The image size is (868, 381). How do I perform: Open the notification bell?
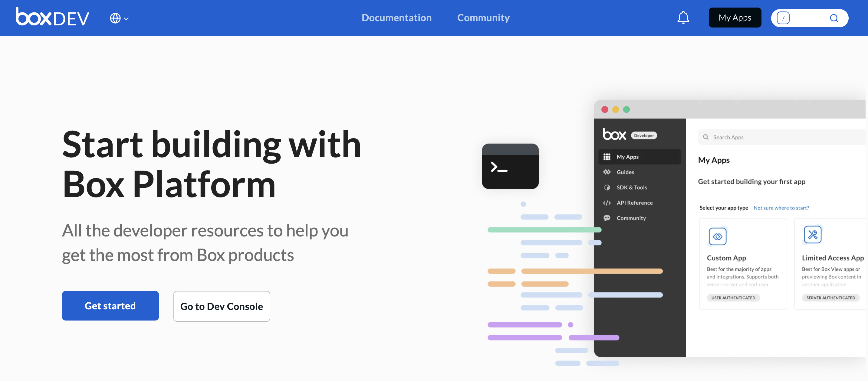tap(683, 18)
